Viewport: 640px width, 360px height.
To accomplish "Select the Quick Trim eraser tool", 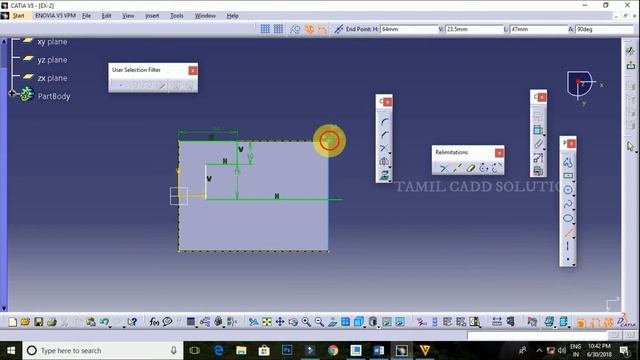I will 471,168.
